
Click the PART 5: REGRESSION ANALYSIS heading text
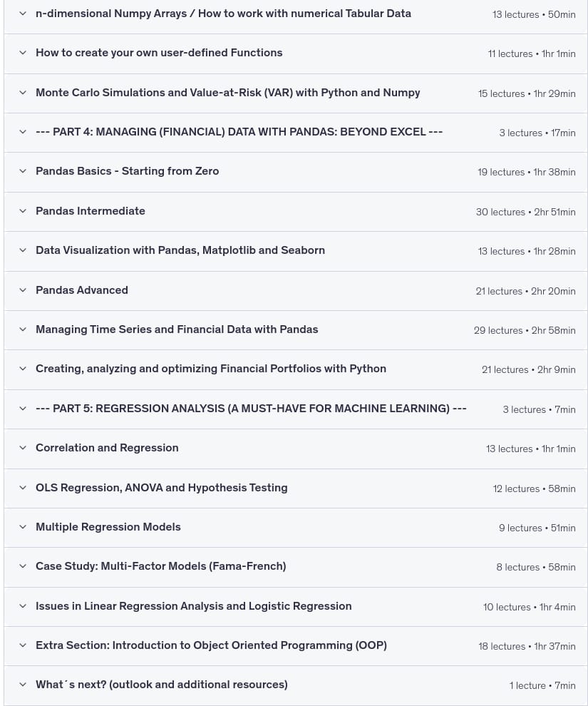(x=251, y=409)
